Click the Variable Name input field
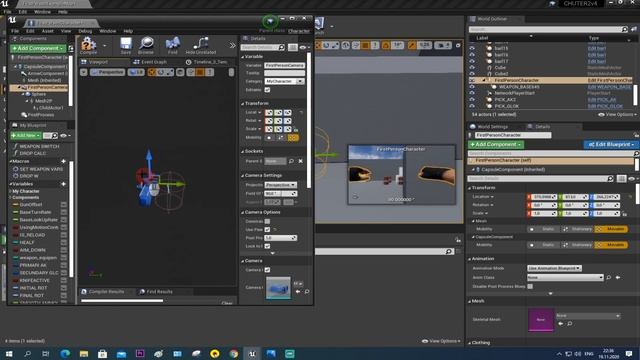 click(x=284, y=65)
